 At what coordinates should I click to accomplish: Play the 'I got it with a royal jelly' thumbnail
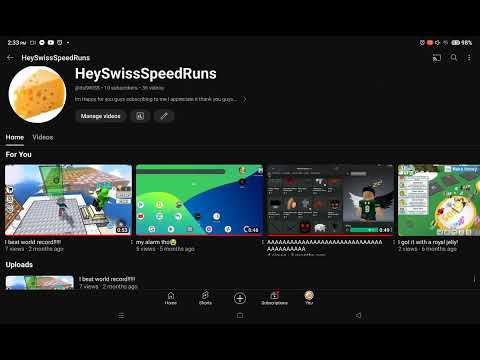click(439, 200)
